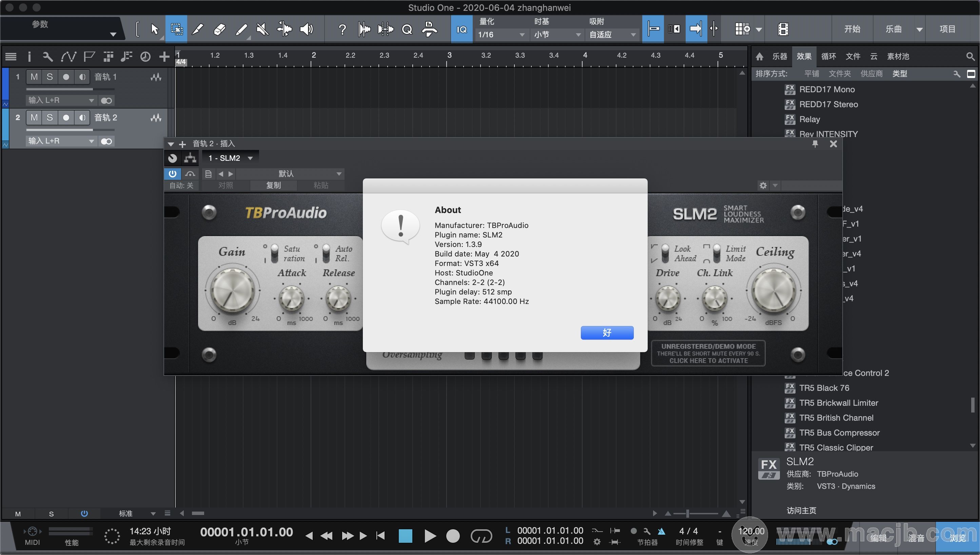Open 访问主页 link for SLM2
The width and height of the screenshot is (980, 555).
pyautogui.click(x=801, y=511)
